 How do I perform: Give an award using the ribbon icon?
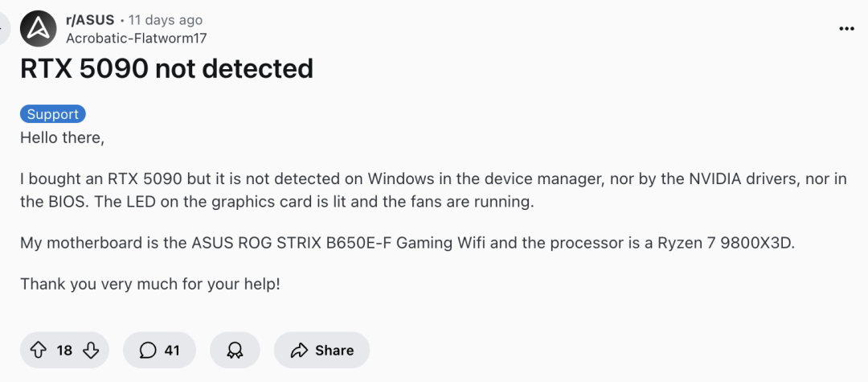(x=235, y=350)
